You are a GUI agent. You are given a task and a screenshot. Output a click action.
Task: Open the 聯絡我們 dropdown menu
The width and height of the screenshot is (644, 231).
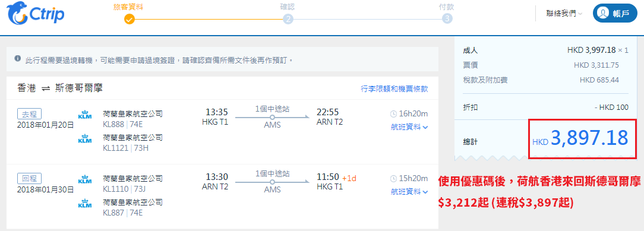coord(564,14)
